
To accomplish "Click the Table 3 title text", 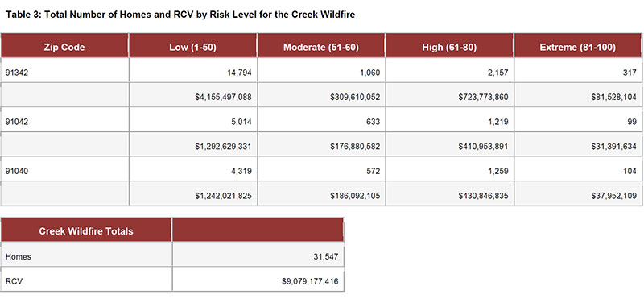I will [180, 15].
